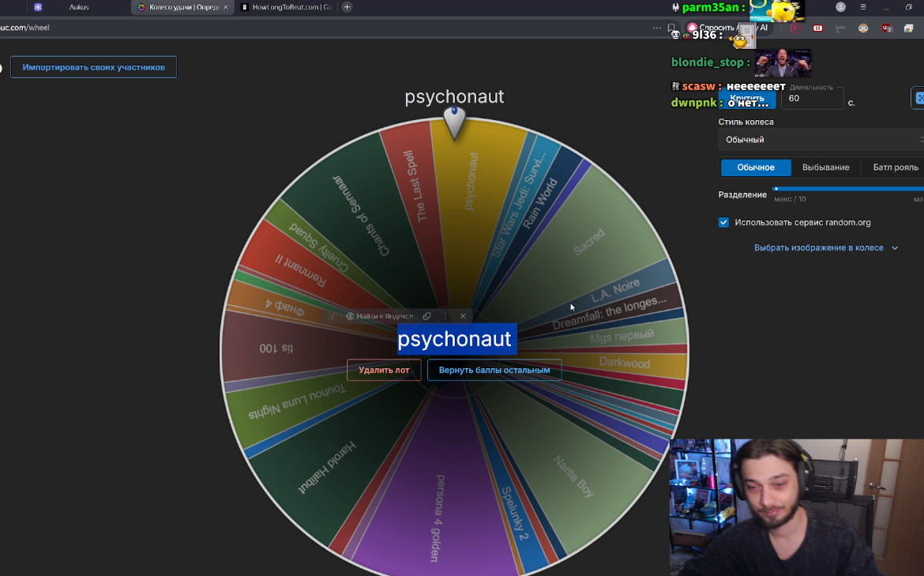Click the Harold Halibut wheel segment
This screenshot has height=576, width=924.
(x=328, y=467)
